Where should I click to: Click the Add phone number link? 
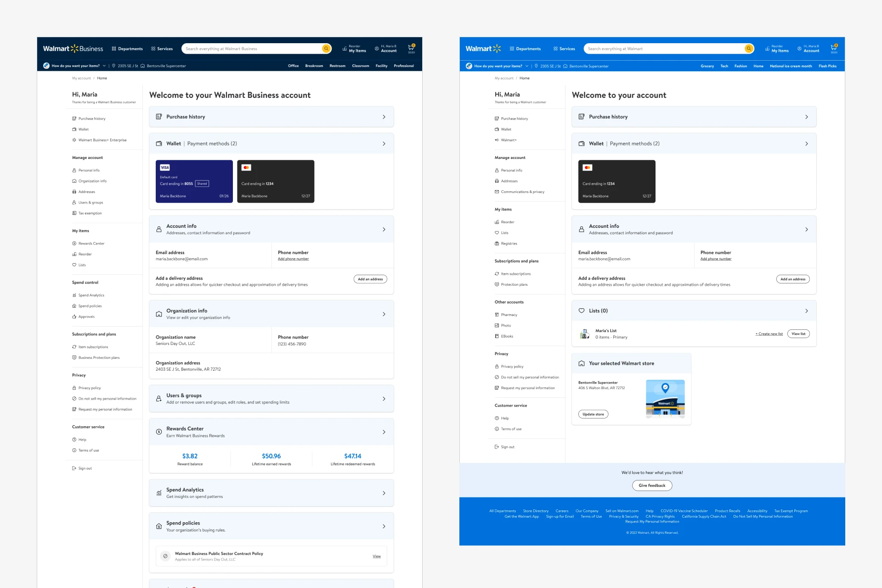(293, 259)
